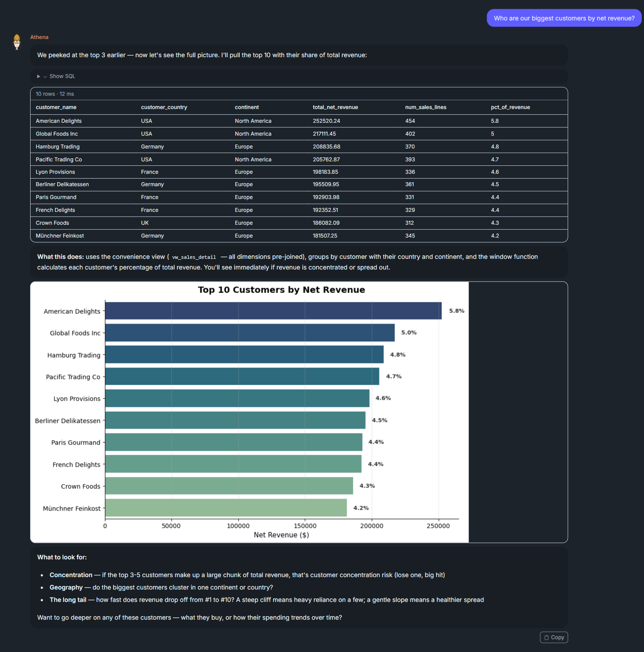Click the bold Concentration bullet heading
The image size is (644, 652).
click(x=71, y=575)
